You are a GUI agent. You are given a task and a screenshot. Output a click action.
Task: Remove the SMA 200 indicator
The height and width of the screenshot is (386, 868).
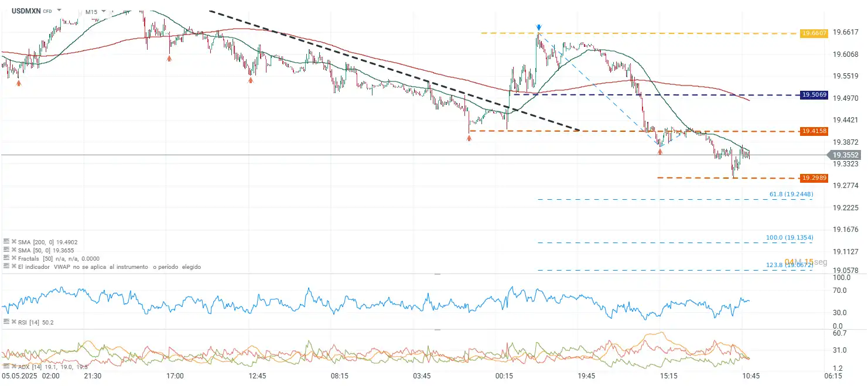[x=13, y=241]
